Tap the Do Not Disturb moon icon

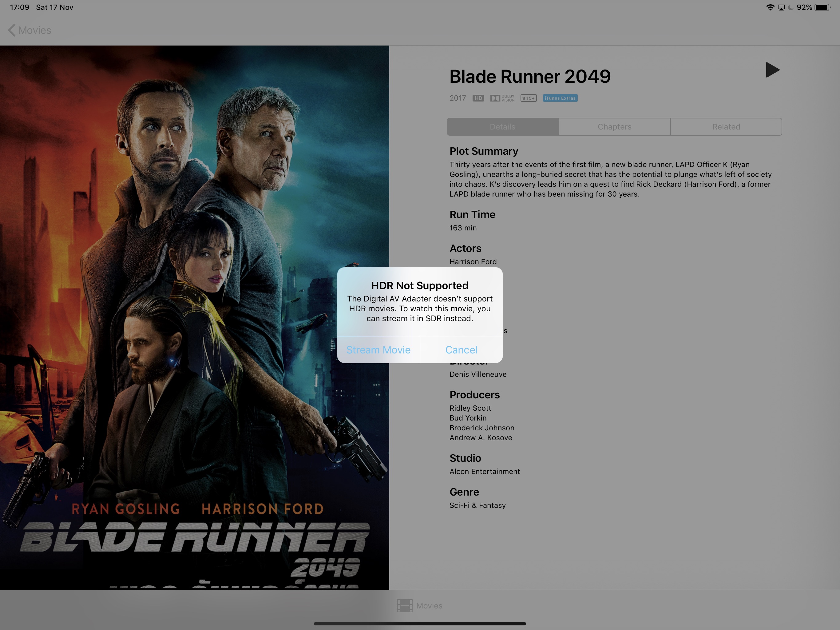[x=790, y=8]
